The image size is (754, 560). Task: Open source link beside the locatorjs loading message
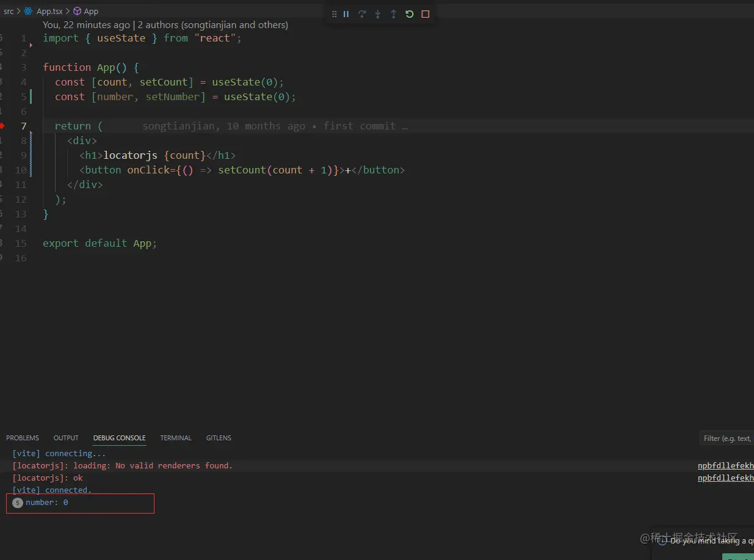[x=726, y=465]
